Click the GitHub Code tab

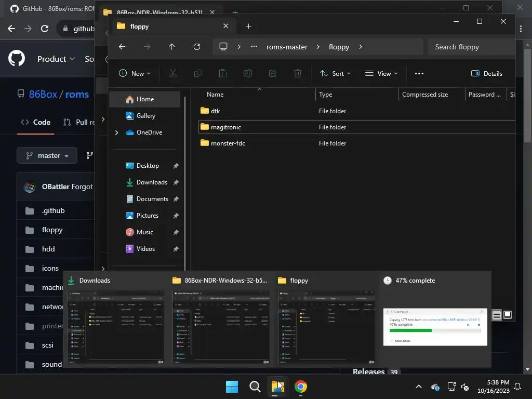point(36,122)
